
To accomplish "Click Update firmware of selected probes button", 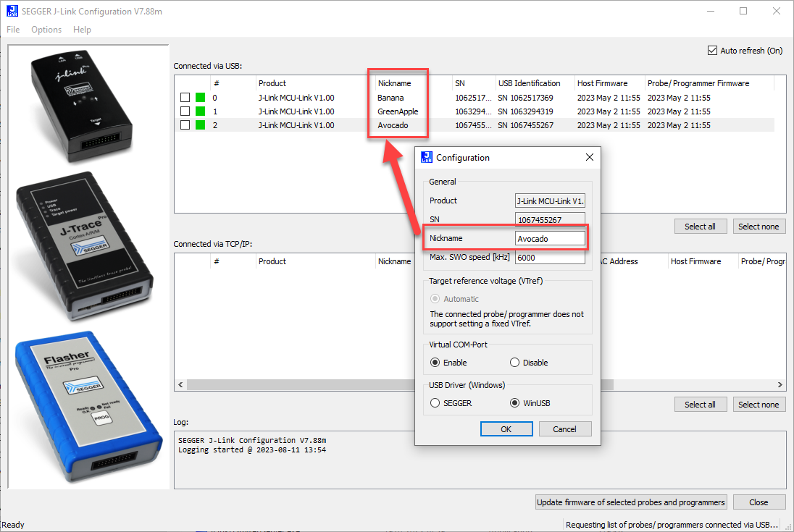I will pos(630,502).
